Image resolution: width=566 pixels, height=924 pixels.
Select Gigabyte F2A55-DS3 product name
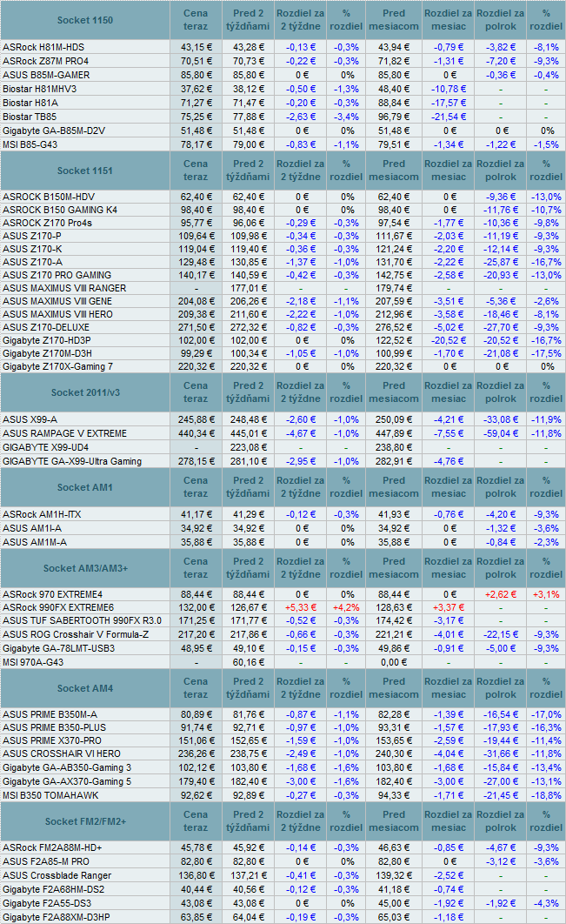coord(47,903)
